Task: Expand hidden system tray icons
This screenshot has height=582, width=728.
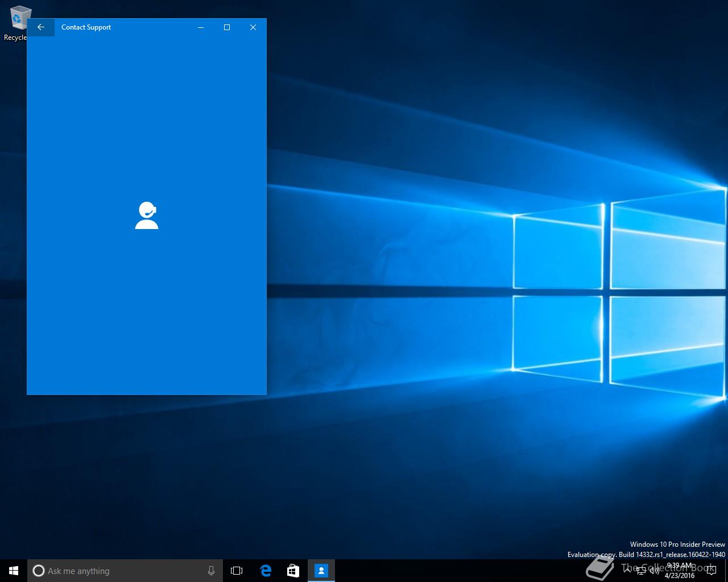Action: click(x=627, y=571)
